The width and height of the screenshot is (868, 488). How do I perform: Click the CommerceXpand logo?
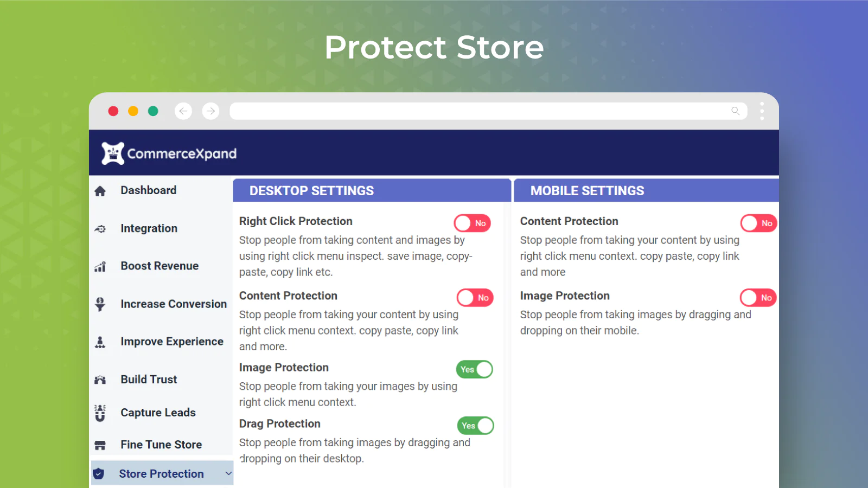[x=169, y=153]
